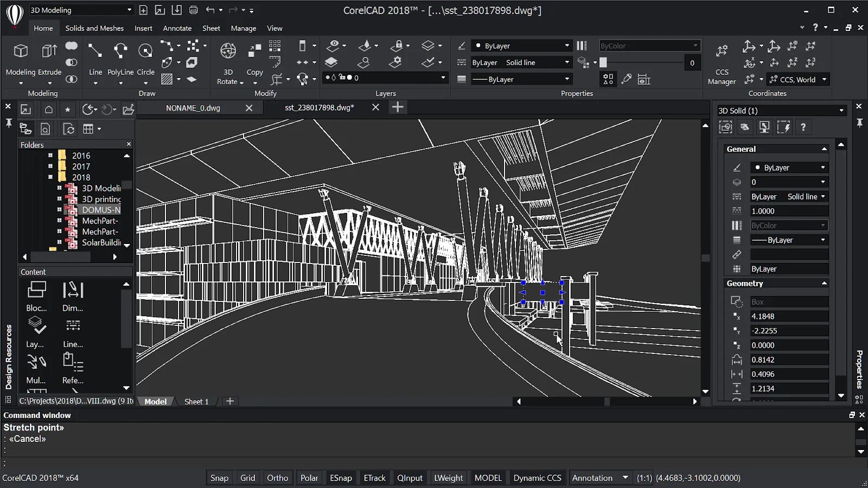
Task: Open the Manage ribbon tab
Action: click(243, 28)
